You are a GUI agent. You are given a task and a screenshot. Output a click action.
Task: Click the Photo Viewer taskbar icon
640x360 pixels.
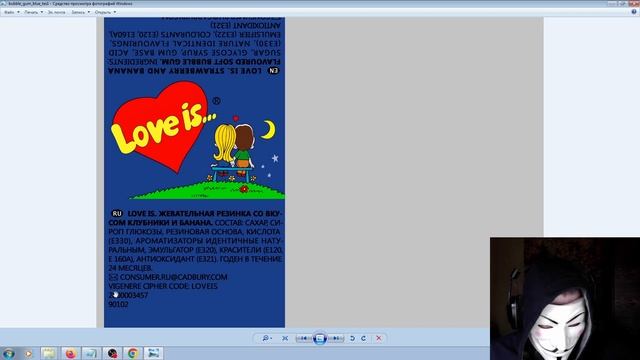[153, 353]
